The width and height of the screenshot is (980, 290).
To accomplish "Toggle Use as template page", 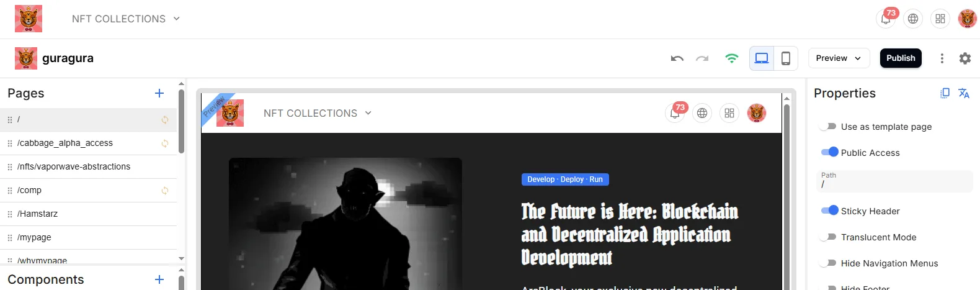I will click(829, 127).
